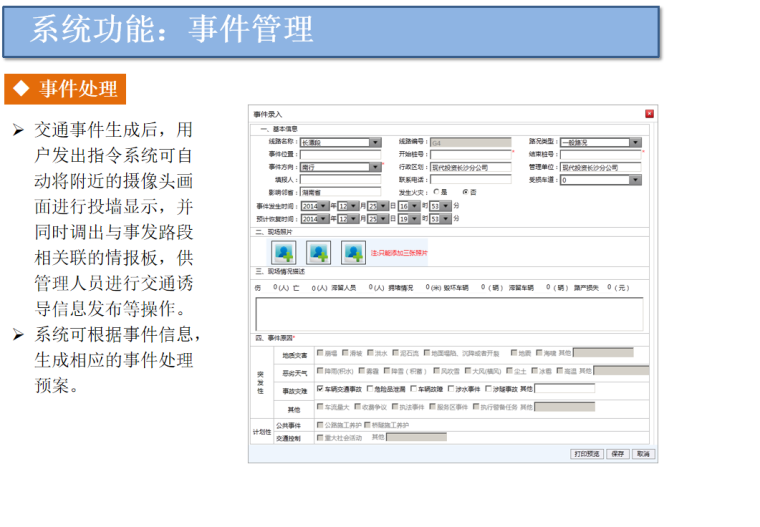The image size is (760, 527).
Task: Click the third add-photo icon
Action: [353, 252]
